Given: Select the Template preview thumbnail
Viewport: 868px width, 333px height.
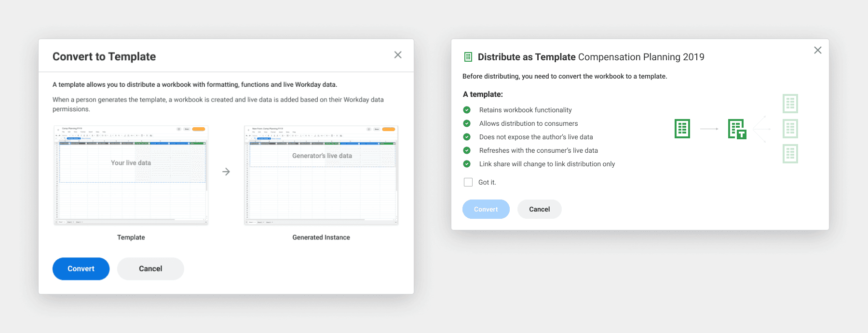Looking at the screenshot, I should [131, 175].
